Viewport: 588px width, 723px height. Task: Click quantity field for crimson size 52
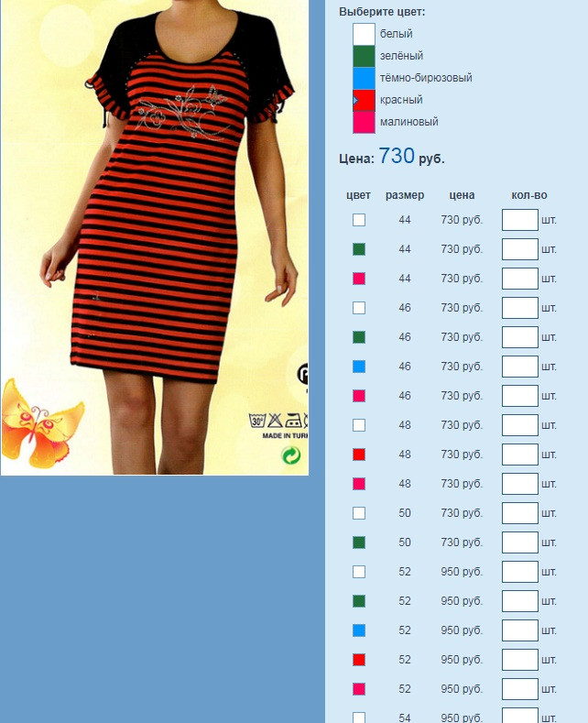click(520, 689)
